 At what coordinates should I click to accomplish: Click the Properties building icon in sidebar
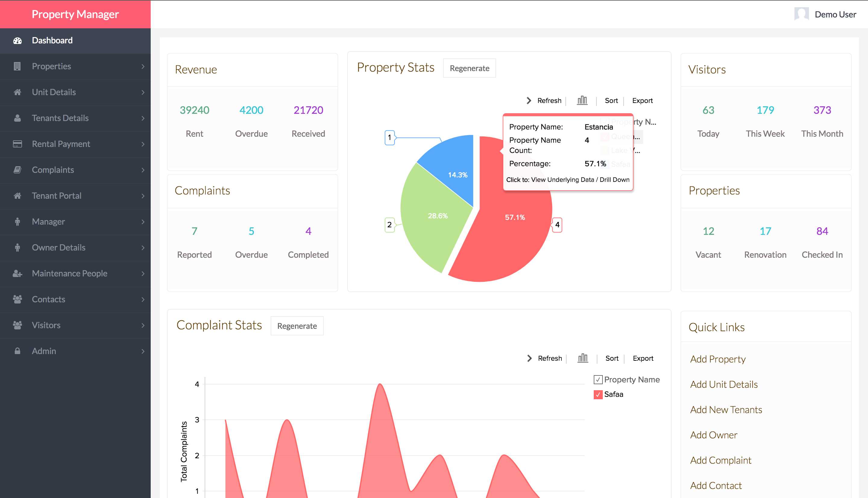[x=17, y=66]
